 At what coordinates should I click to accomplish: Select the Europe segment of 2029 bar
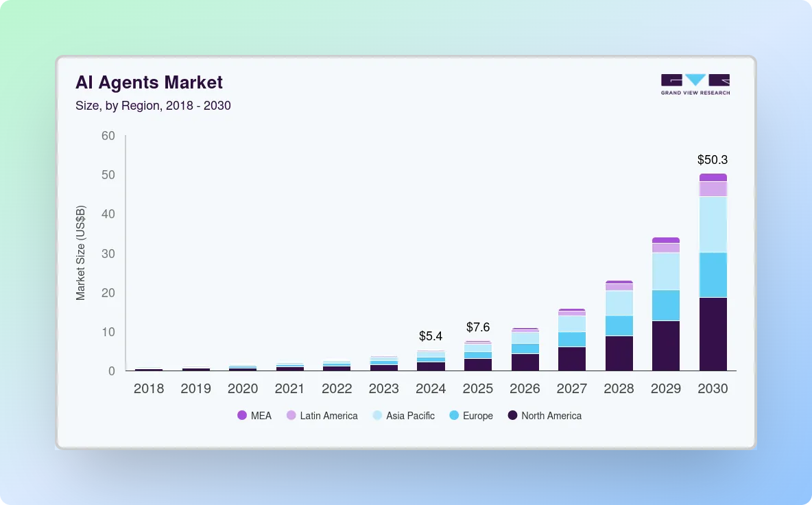[666, 305]
